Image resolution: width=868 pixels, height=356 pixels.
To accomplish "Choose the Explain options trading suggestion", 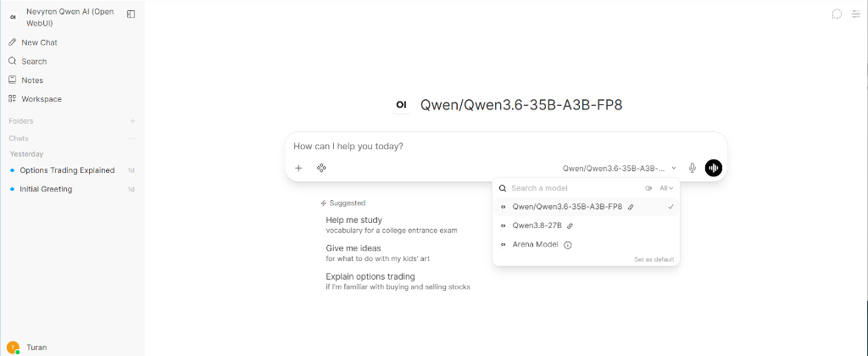I will point(398,281).
